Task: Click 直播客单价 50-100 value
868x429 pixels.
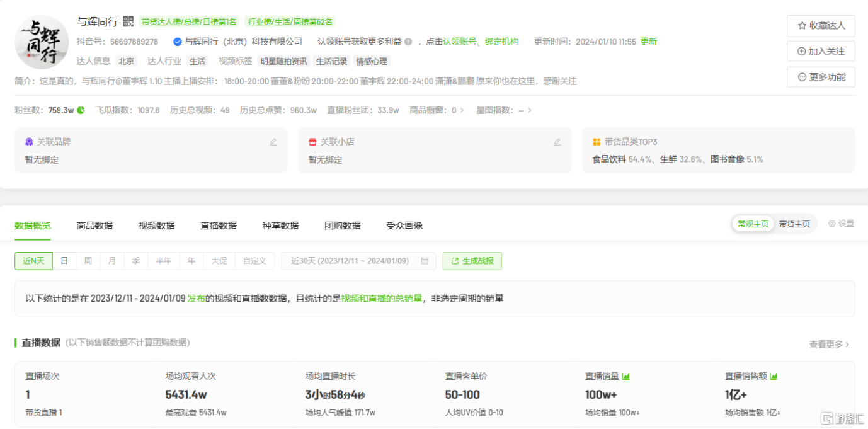Action: point(462,395)
